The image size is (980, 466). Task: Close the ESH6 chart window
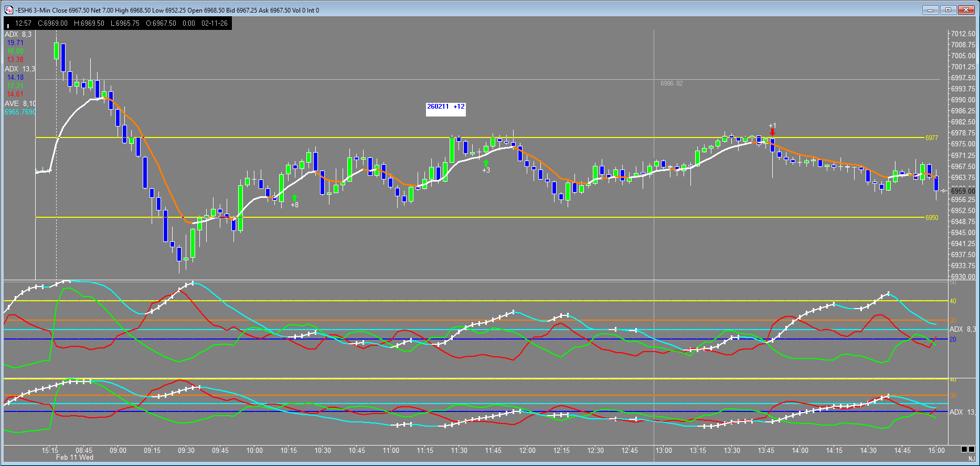point(966,10)
